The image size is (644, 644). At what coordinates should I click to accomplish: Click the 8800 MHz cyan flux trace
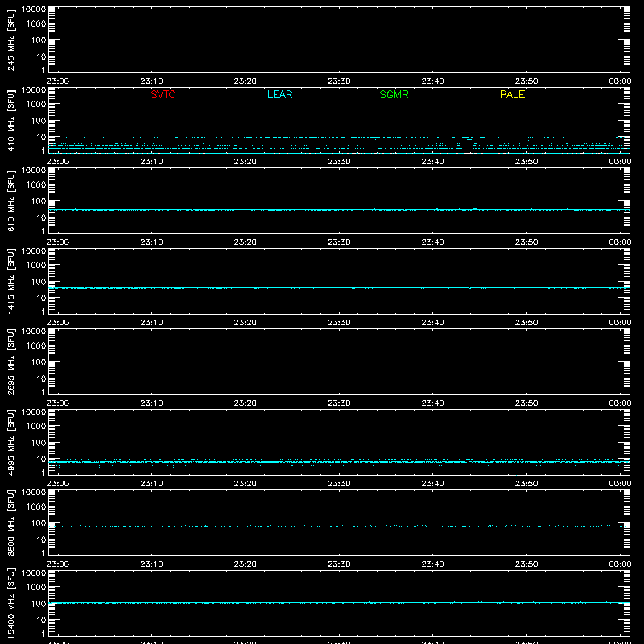click(x=339, y=526)
